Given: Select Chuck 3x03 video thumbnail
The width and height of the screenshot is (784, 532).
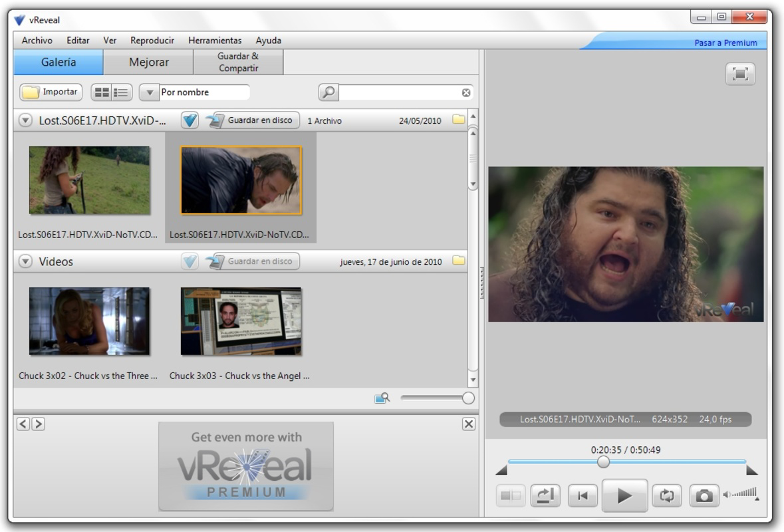Looking at the screenshot, I should click(241, 321).
